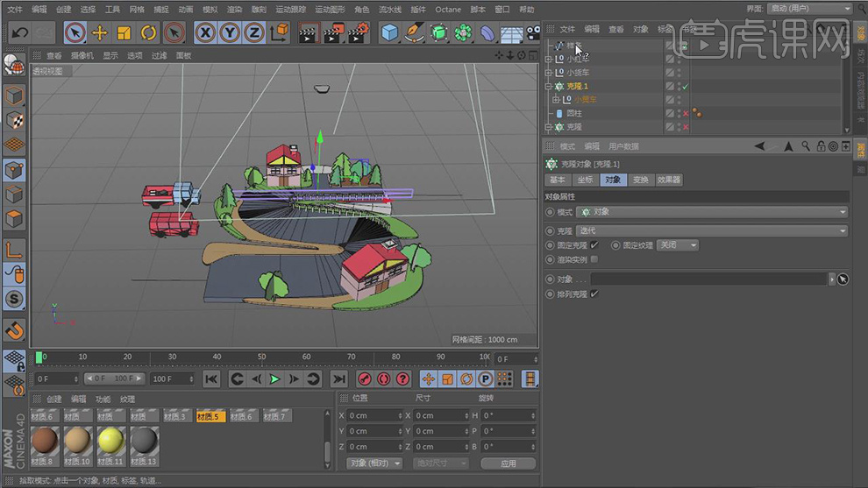Image resolution: width=868 pixels, height=488 pixels.
Task: Toggle the visibility dots of 小货车 row
Action: tap(679, 73)
